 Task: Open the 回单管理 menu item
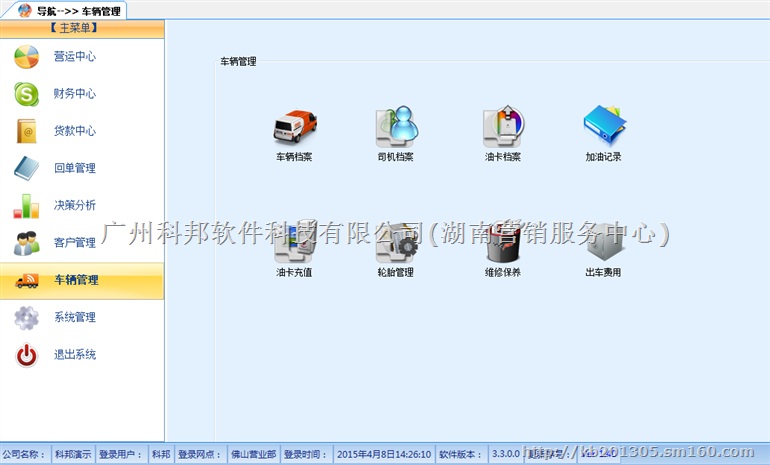[x=82, y=168]
